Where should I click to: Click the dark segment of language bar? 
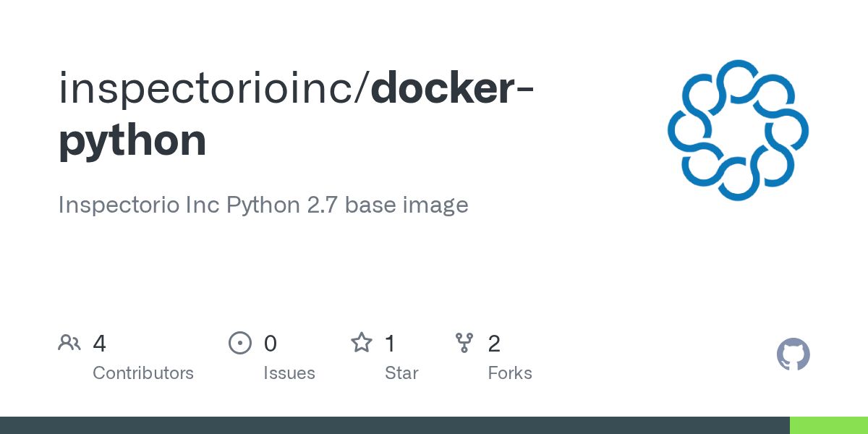pyautogui.click(x=395, y=425)
